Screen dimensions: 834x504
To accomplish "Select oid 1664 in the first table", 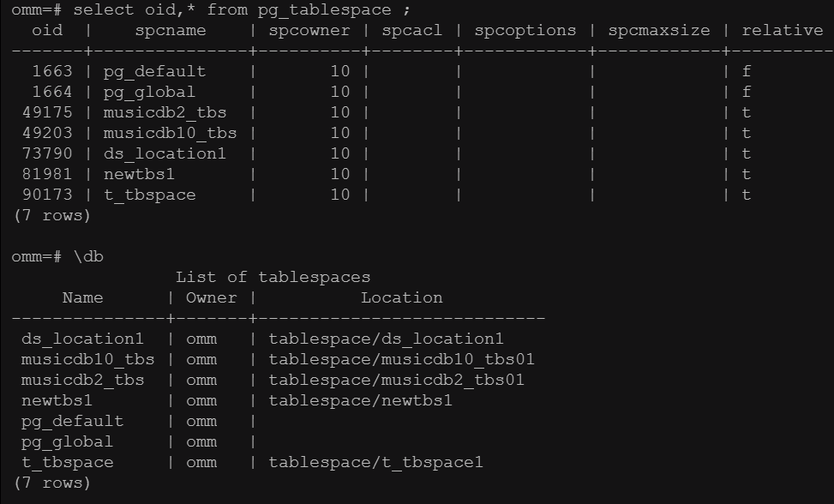I will pyautogui.click(x=52, y=92).
